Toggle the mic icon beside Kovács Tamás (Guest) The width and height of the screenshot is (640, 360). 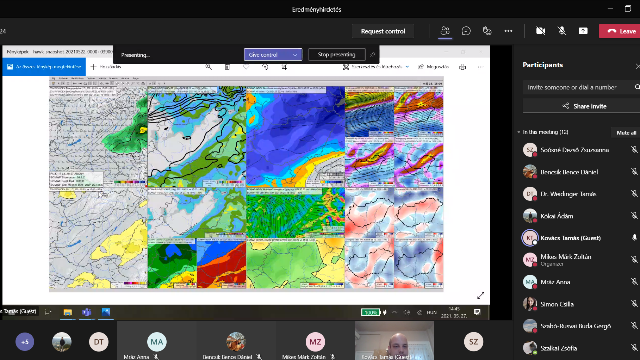(x=634, y=238)
